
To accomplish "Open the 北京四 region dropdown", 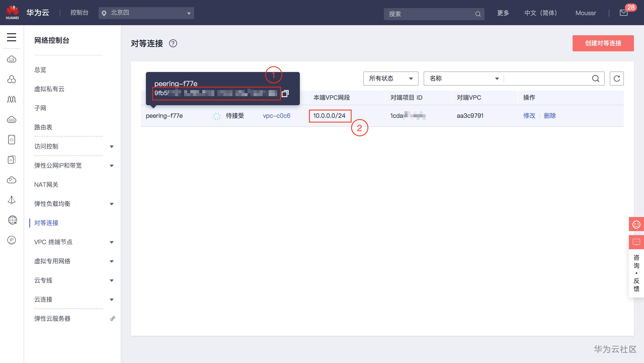I will click(146, 13).
